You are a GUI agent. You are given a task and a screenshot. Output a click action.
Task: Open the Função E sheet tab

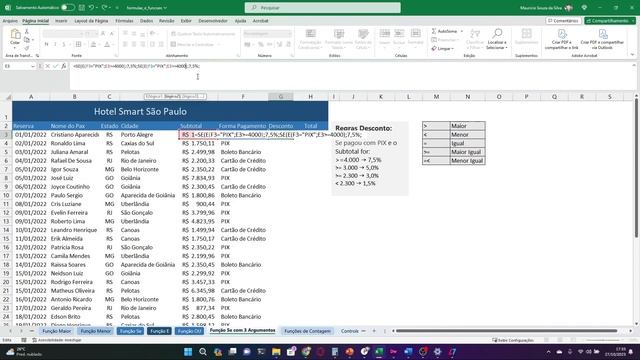coord(159,331)
